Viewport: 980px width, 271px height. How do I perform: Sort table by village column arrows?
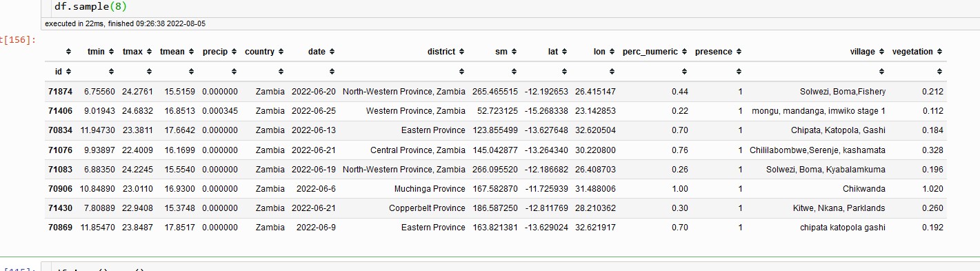pyautogui.click(x=881, y=52)
